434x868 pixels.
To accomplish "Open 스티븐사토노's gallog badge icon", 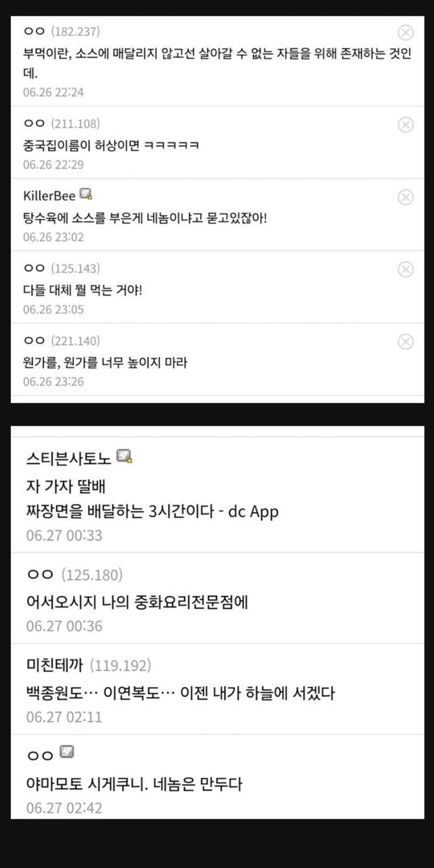I will [124, 457].
